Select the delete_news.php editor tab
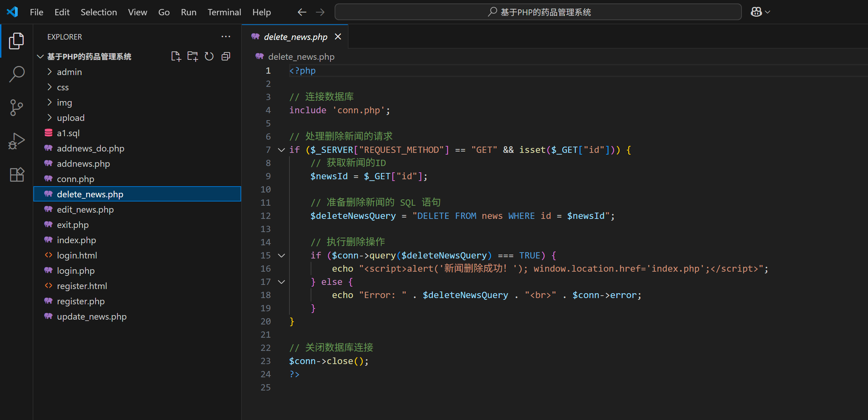Image resolution: width=868 pixels, height=420 pixels. click(x=295, y=36)
